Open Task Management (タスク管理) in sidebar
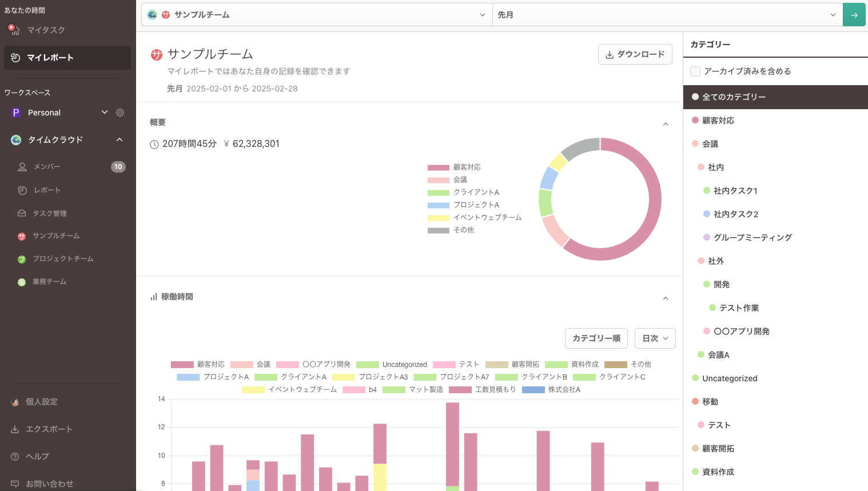The width and height of the screenshot is (868, 491). click(49, 213)
